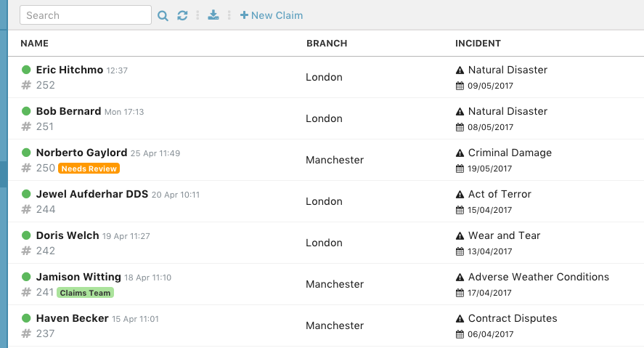Open Jamison Witting's claim

click(78, 277)
